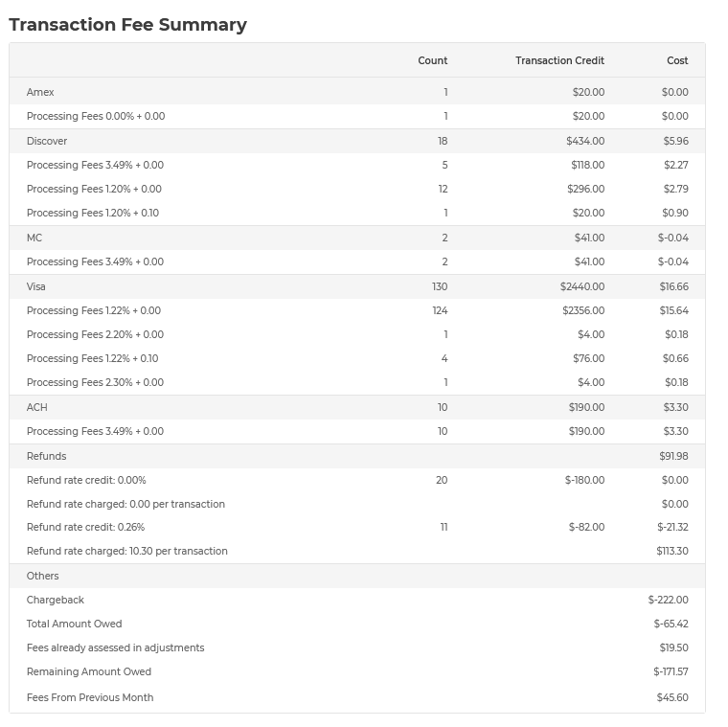Click the Refunds section label
The width and height of the screenshot is (728, 727).
point(46,456)
